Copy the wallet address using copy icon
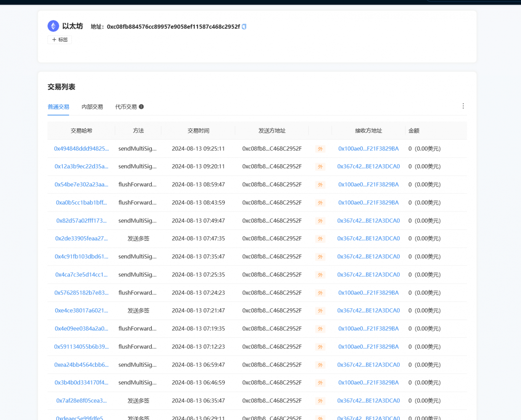This screenshot has height=420, width=521. [244, 27]
